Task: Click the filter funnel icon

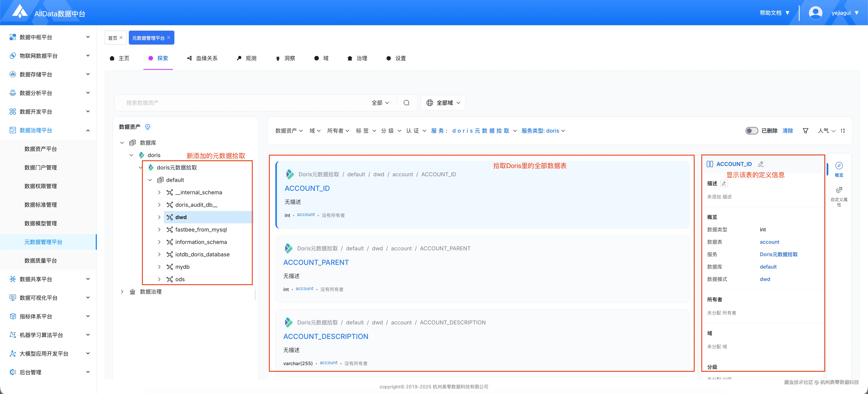Action: (x=805, y=131)
